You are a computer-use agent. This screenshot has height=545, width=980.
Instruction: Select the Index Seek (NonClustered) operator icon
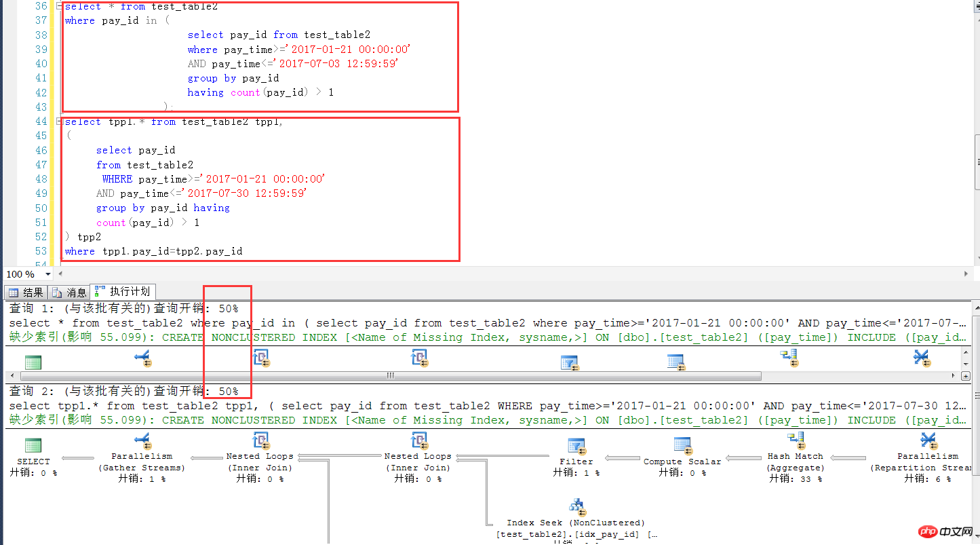click(576, 506)
